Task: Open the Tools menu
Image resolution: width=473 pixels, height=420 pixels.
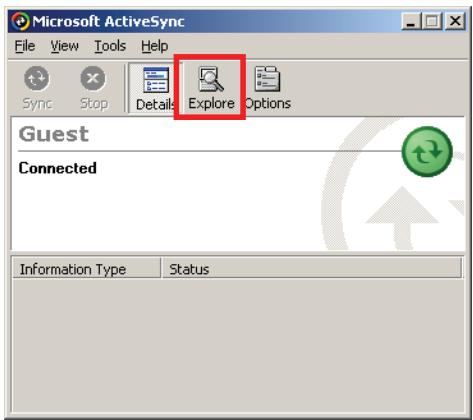Action: [110, 46]
